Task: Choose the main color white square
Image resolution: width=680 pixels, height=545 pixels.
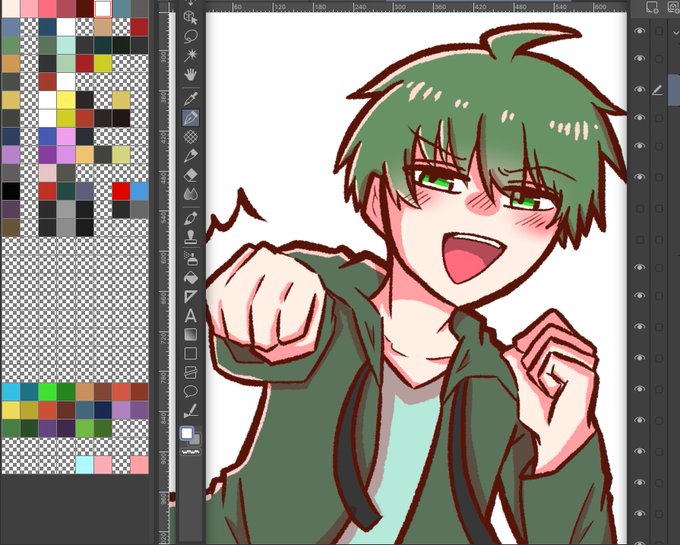Action: point(187,433)
